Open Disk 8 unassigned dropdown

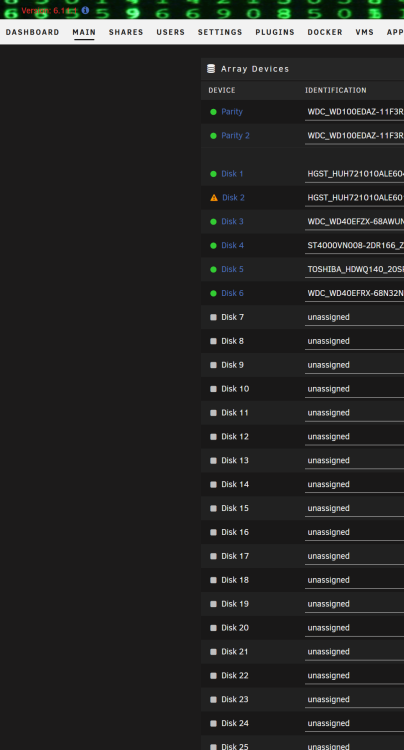coord(354,342)
